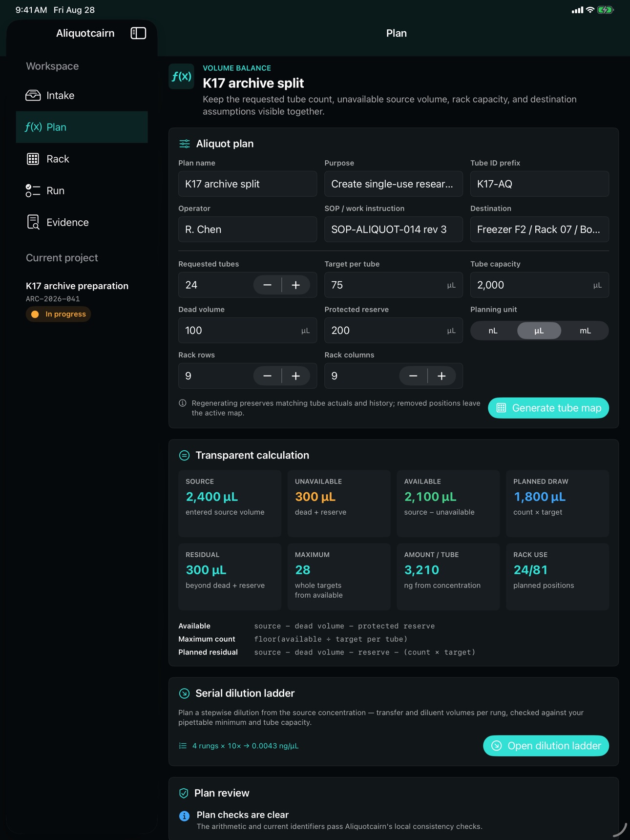
Task: Increase the Requested tubes count
Action: [296, 285]
